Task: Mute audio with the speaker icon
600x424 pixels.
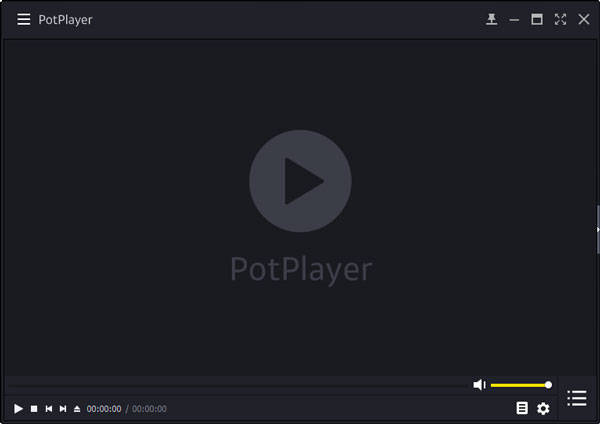Action: [479, 385]
